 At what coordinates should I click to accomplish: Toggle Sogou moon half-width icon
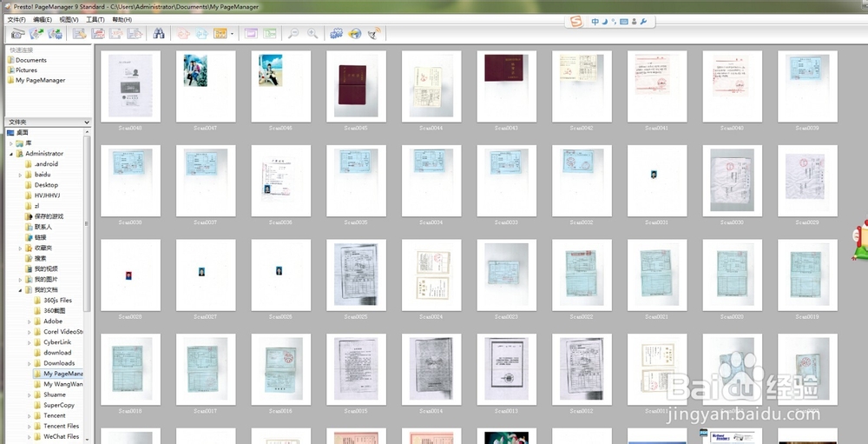pyautogui.click(x=605, y=22)
